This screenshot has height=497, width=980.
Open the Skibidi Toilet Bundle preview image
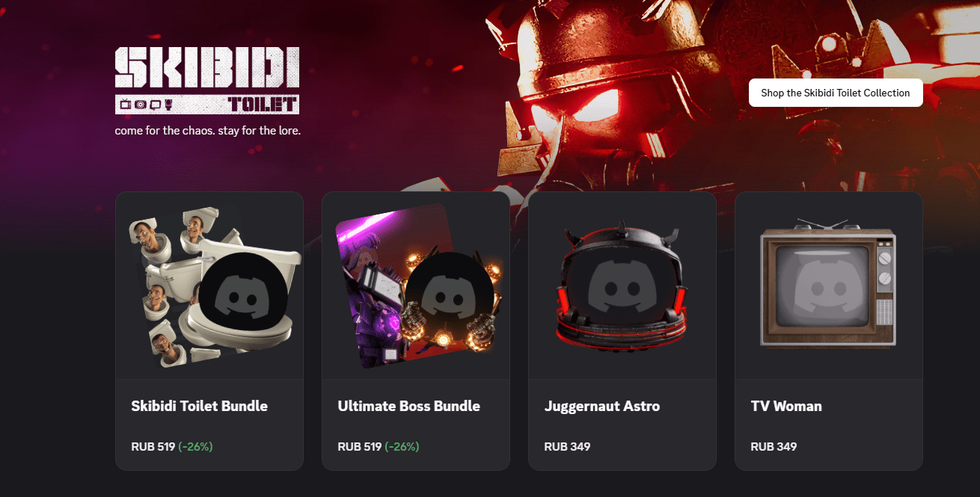[x=209, y=286]
